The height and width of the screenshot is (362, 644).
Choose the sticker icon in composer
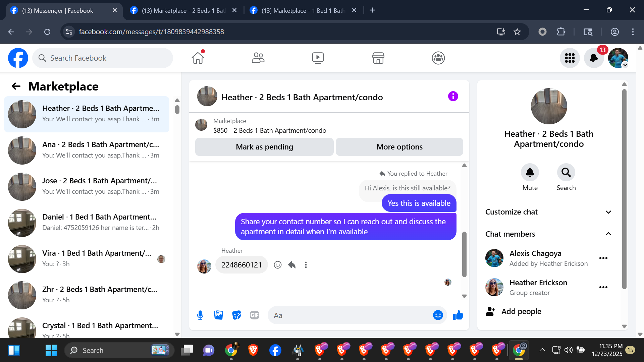(x=236, y=315)
